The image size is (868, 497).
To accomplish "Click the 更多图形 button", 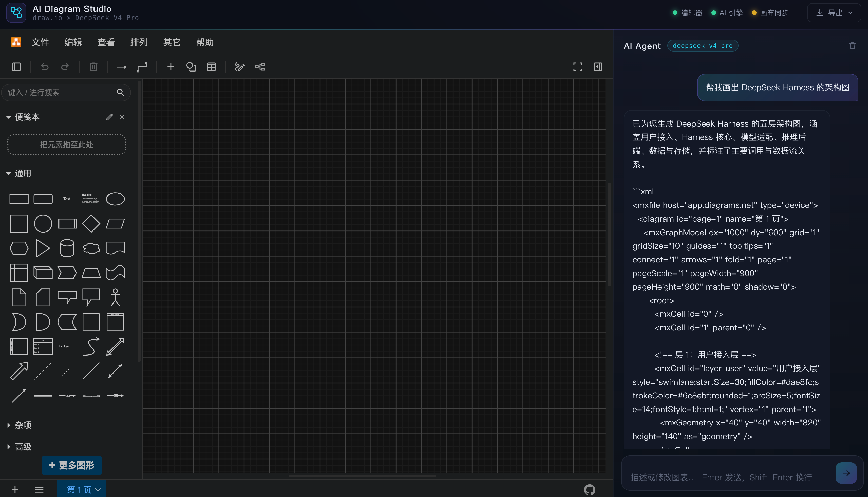I will click(72, 465).
